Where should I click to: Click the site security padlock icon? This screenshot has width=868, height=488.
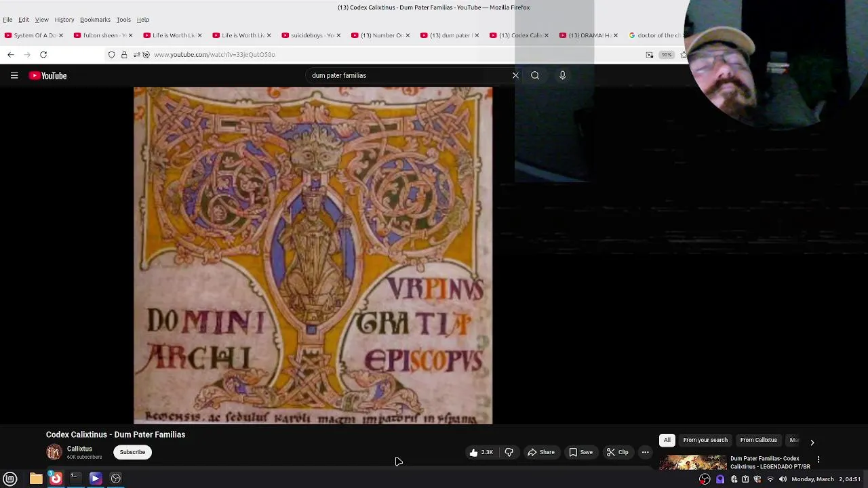[124, 54]
